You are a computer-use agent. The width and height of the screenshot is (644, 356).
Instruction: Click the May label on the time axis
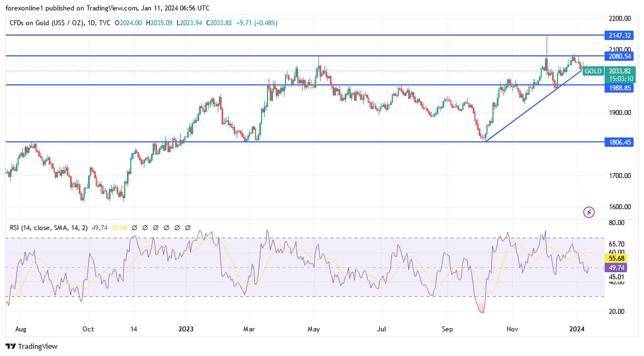(x=314, y=329)
